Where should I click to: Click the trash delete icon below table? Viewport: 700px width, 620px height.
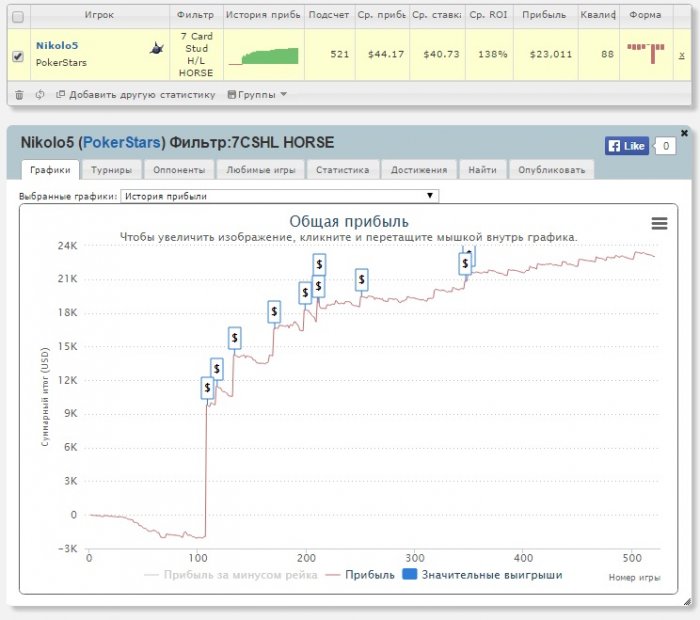pos(18,95)
